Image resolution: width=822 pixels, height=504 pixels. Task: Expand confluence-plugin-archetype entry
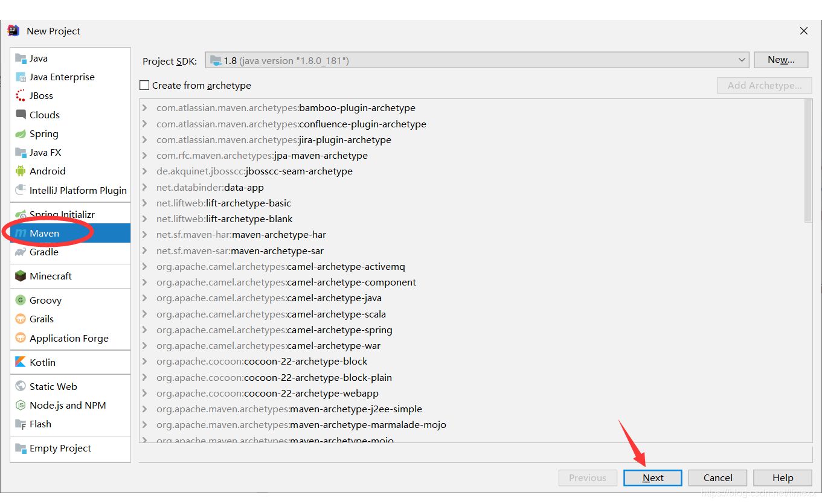[x=145, y=124]
